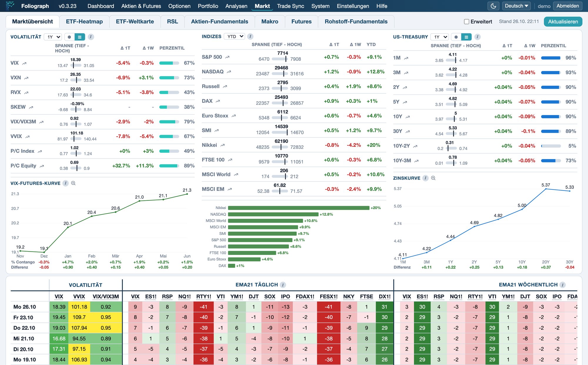The height and width of the screenshot is (365, 588).
Task: Open the Rohstoff-Fundamentals tab
Action: pos(356,21)
